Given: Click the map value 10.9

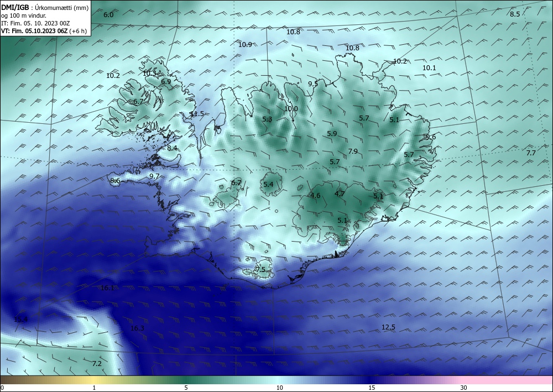Looking at the screenshot, I should point(245,44).
